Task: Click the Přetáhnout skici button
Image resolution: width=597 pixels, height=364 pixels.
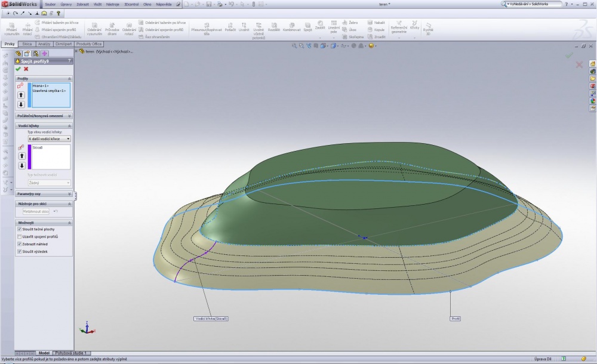Action: (36, 211)
